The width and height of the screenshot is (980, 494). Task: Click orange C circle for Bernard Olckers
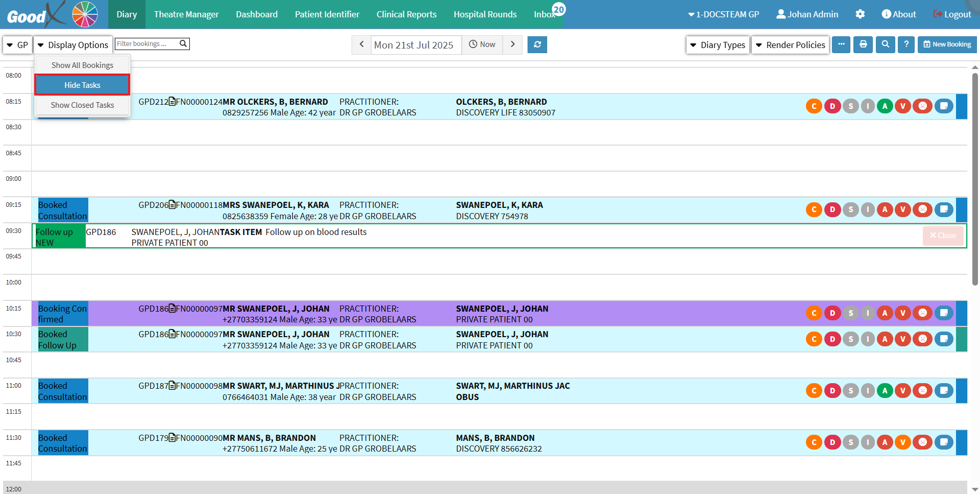814,106
